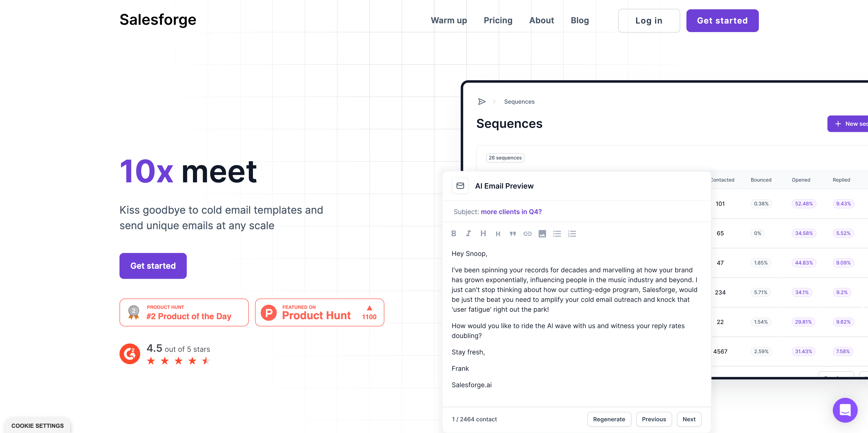Click the insert link icon
868x433 pixels.
click(x=527, y=234)
